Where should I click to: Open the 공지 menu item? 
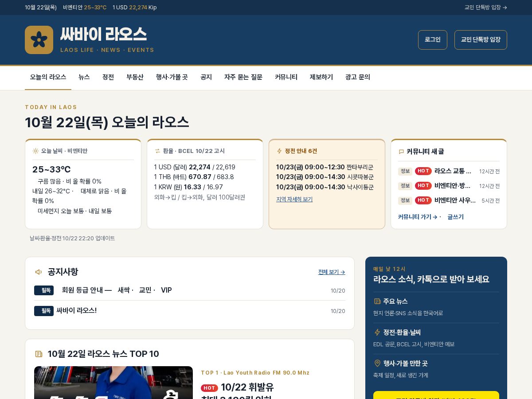click(x=206, y=77)
